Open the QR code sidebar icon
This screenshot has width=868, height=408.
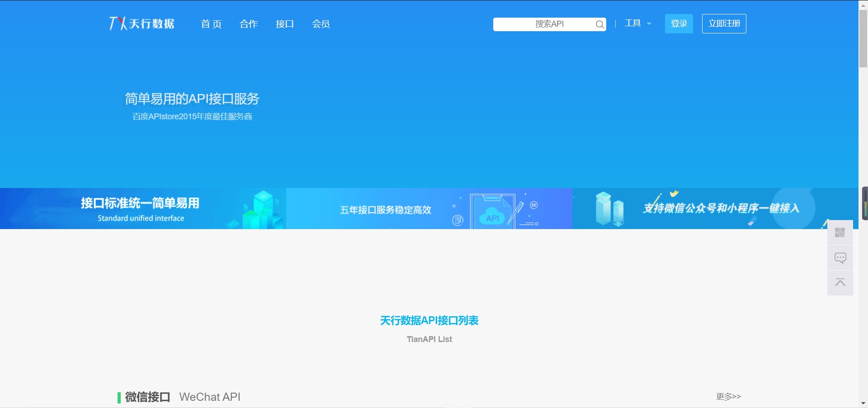(x=840, y=233)
